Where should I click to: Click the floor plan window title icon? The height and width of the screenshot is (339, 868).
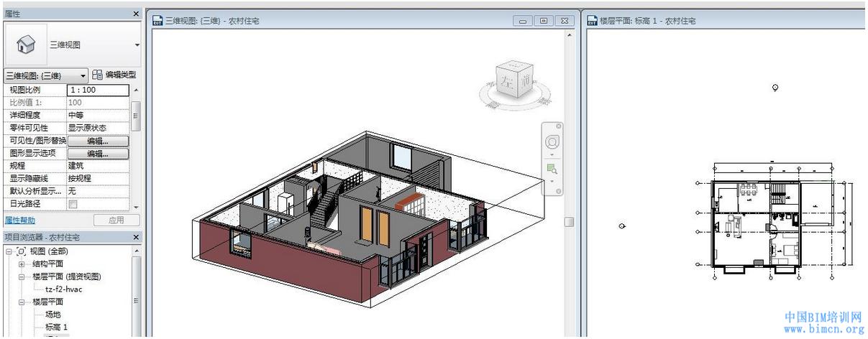593,21
